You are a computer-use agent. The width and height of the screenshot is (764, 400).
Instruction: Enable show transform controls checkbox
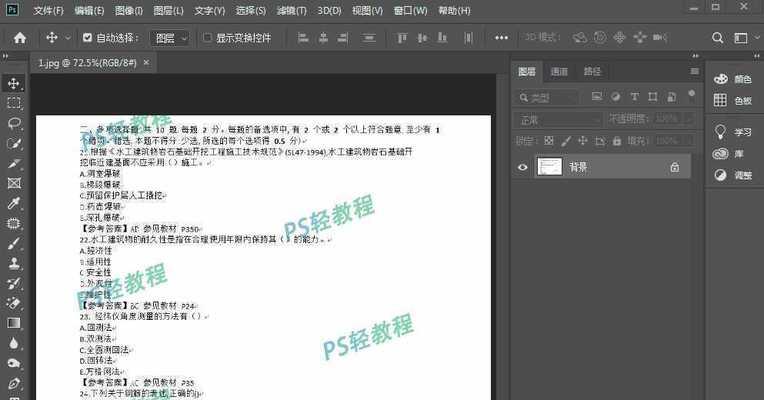pyautogui.click(x=207, y=38)
